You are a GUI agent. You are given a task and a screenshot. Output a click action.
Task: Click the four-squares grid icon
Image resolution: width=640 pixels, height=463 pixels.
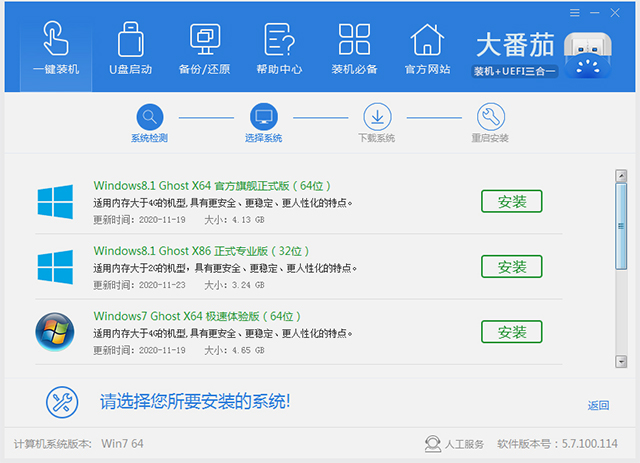[x=354, y=39]
